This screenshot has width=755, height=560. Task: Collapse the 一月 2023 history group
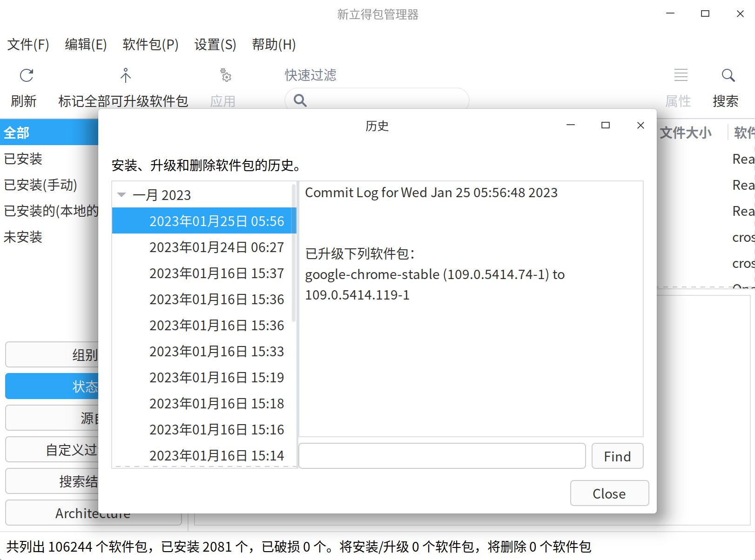click(x=121, y=195)
